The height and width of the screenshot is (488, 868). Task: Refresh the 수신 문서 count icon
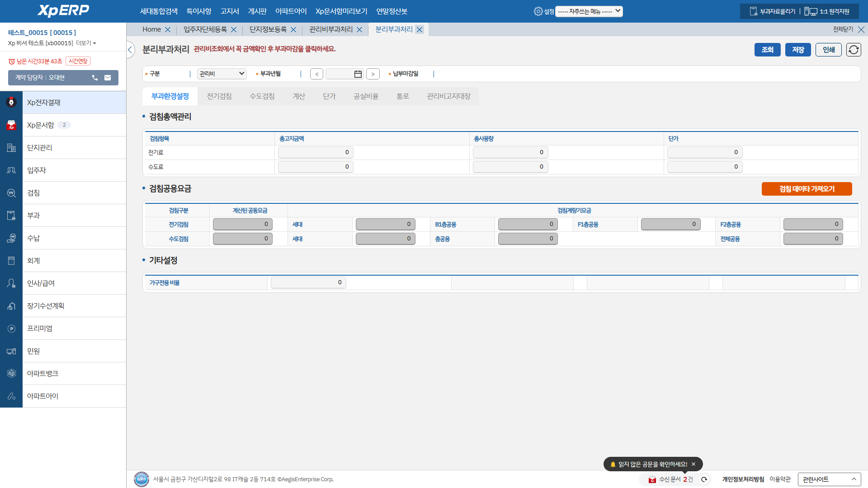click(704, 479)
